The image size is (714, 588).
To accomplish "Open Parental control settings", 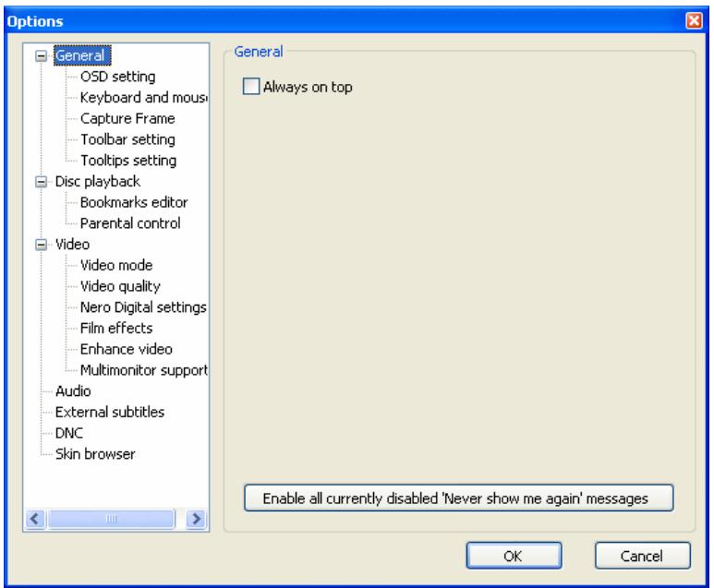I will pyautogui.click(x=130, y=223).
